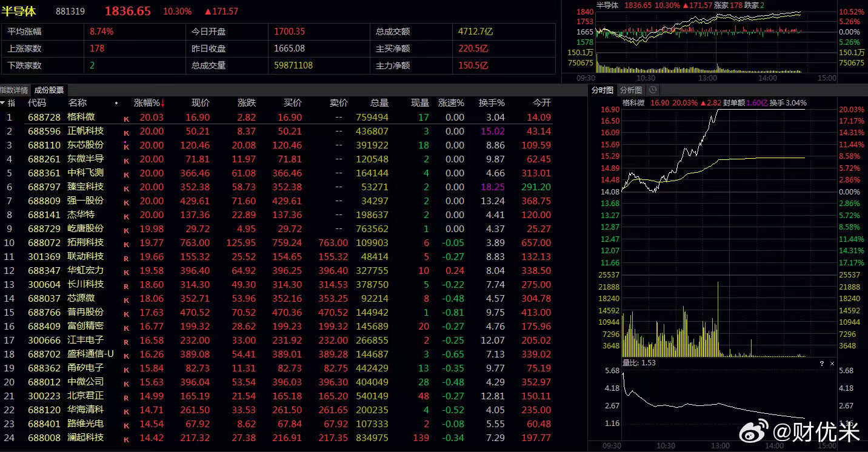Sort by the 代码 column header
Screen dimensions: 868x452
point(37,103)
